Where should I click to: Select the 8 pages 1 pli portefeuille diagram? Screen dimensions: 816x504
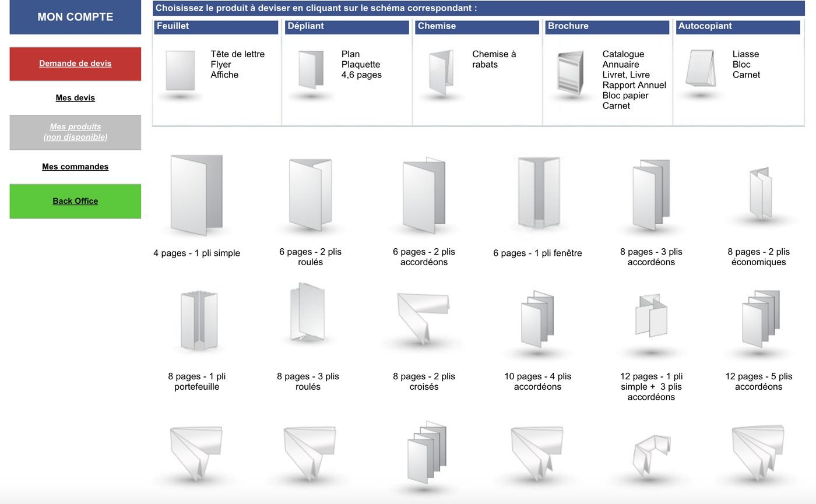pos(199,320)
